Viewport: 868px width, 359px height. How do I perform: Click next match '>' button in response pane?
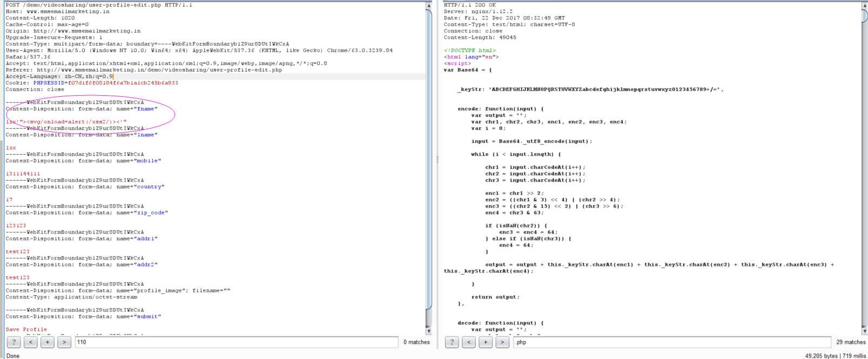(502, 342)
